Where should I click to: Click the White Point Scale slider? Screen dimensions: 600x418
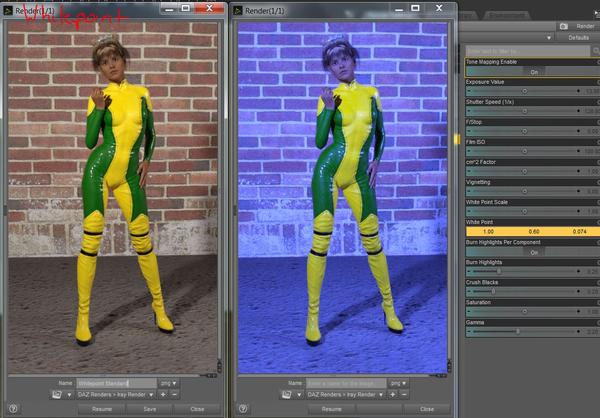[x=524, y=211]
